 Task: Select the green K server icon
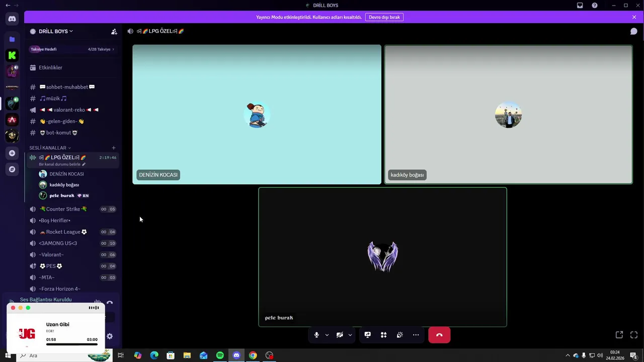pos(12,55)
